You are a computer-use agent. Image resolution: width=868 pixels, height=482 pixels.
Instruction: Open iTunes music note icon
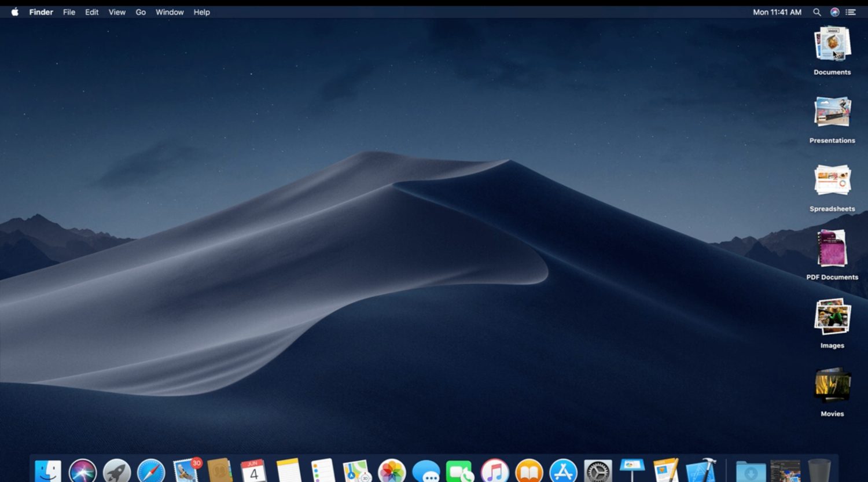(495, 470)
